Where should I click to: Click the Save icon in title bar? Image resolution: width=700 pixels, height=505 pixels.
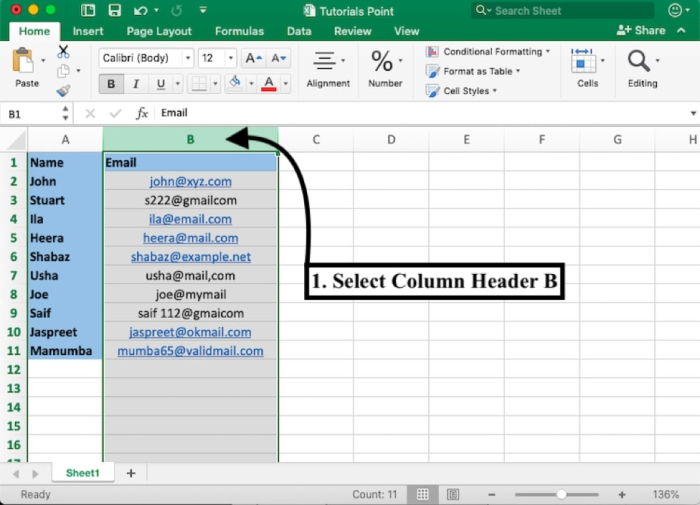pyautogui.click(x=114, y=11)
